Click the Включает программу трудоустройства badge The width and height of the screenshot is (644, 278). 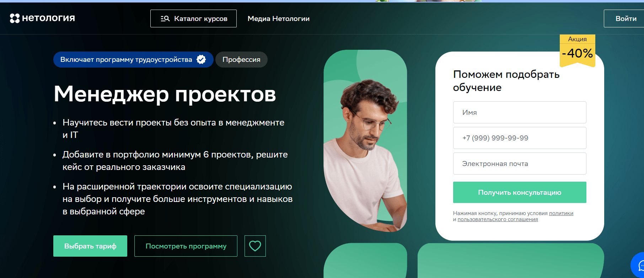tap(133, 59)
